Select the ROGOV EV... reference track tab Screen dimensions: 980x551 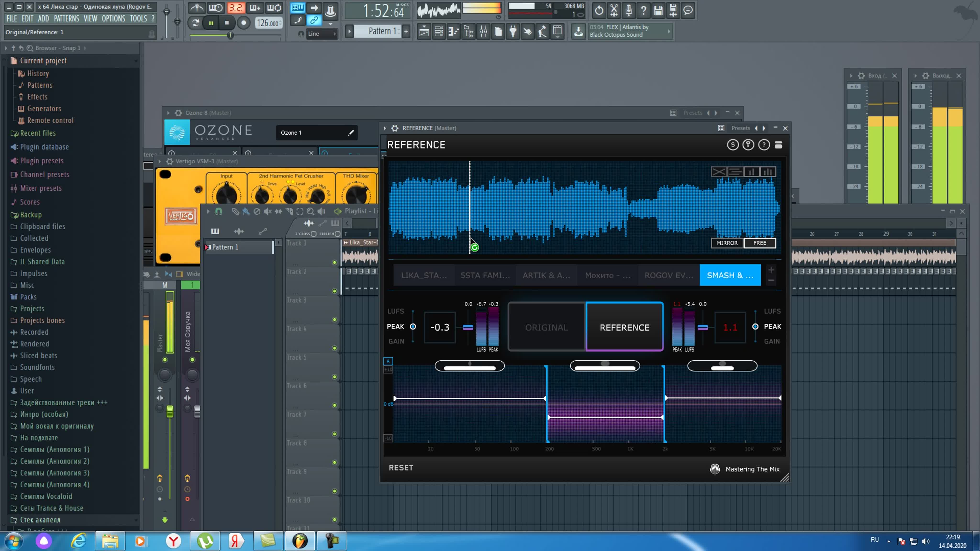[x=669, y=275]
